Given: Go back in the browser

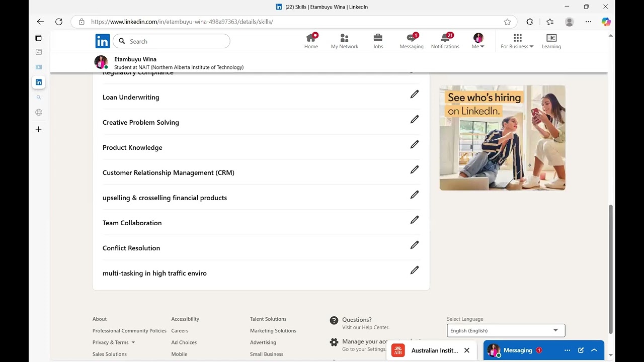Looking at the screenshot, I should point(40,22).
